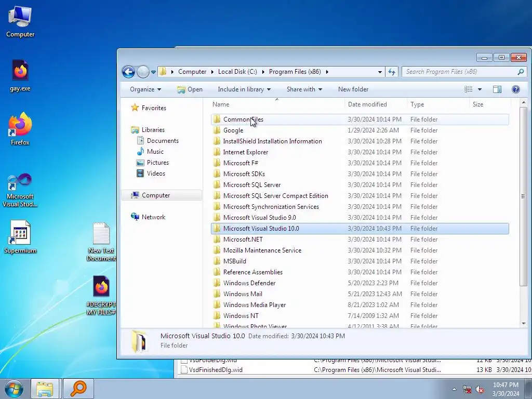Select the Microsoft F# folder
This screenshot has width=532, height=399.
tap(360, 163)
